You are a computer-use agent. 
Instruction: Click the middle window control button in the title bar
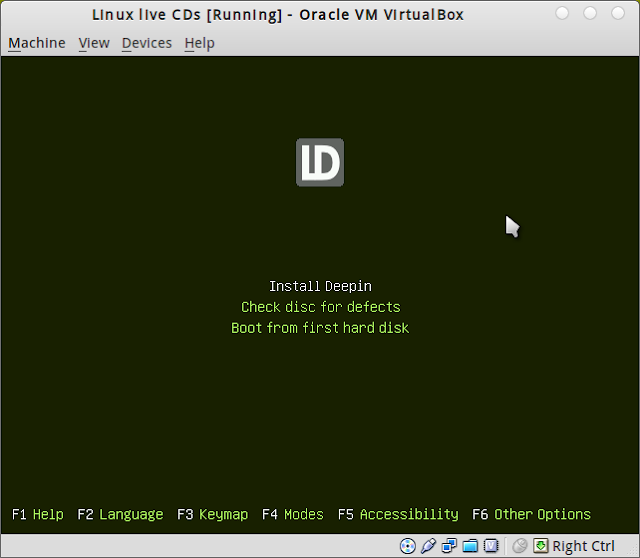coord(590,13)
